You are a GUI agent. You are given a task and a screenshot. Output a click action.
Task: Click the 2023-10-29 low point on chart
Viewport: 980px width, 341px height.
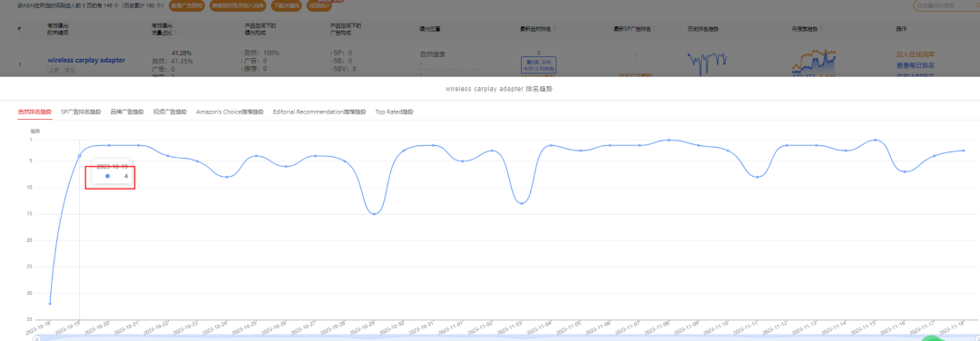click(374, 214)
